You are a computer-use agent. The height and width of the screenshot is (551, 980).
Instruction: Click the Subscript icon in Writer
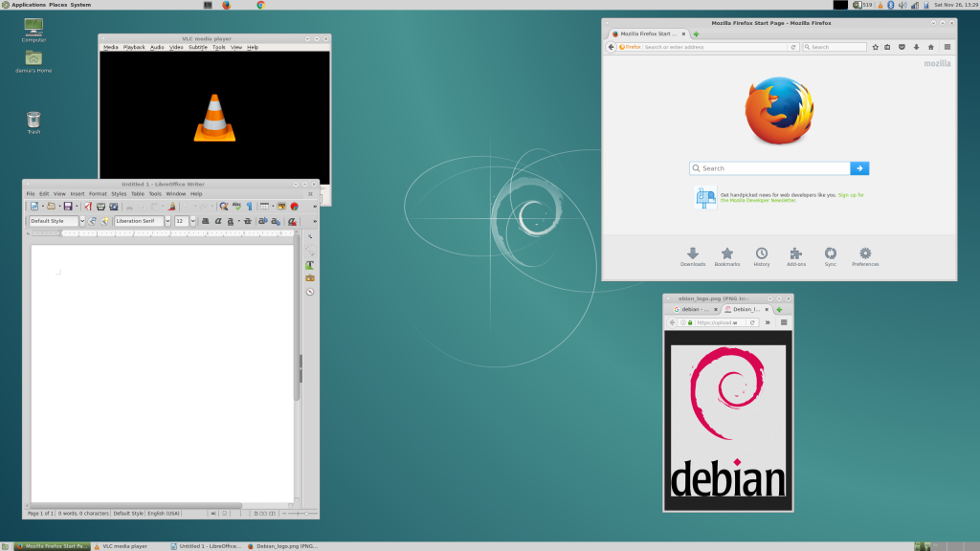[276, 221]
